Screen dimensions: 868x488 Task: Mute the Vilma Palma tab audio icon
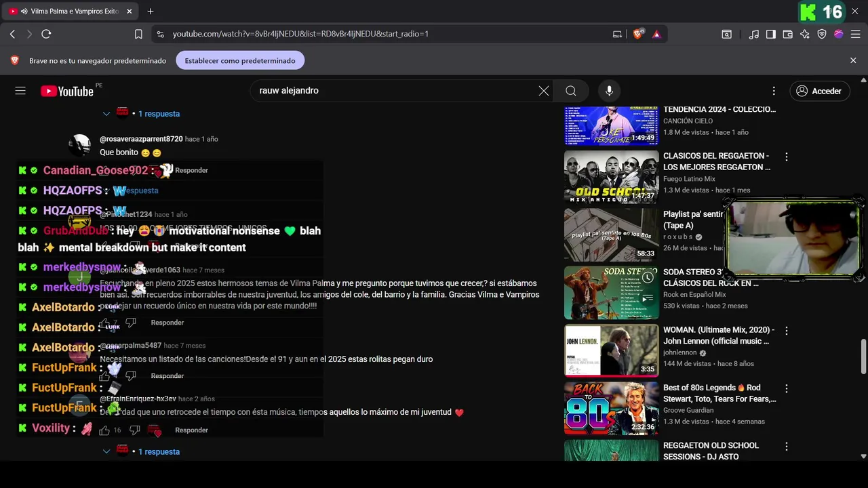click(x=24, y=12)
